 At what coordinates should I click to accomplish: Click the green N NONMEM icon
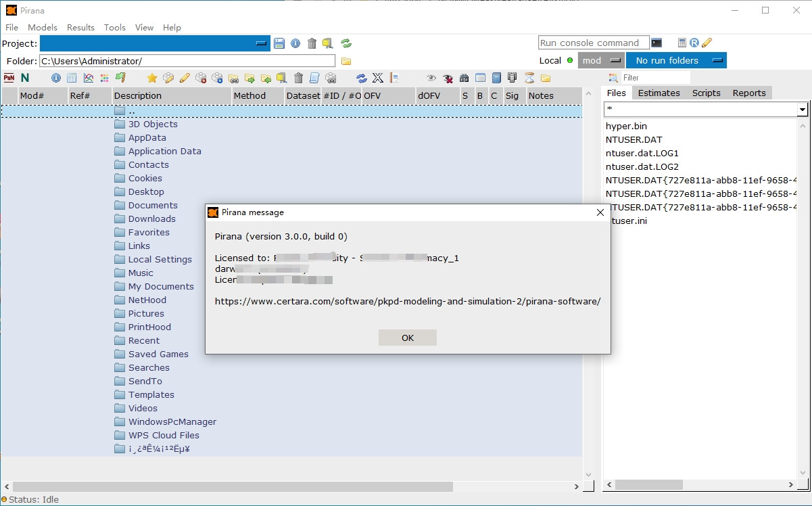click(25, 78)
